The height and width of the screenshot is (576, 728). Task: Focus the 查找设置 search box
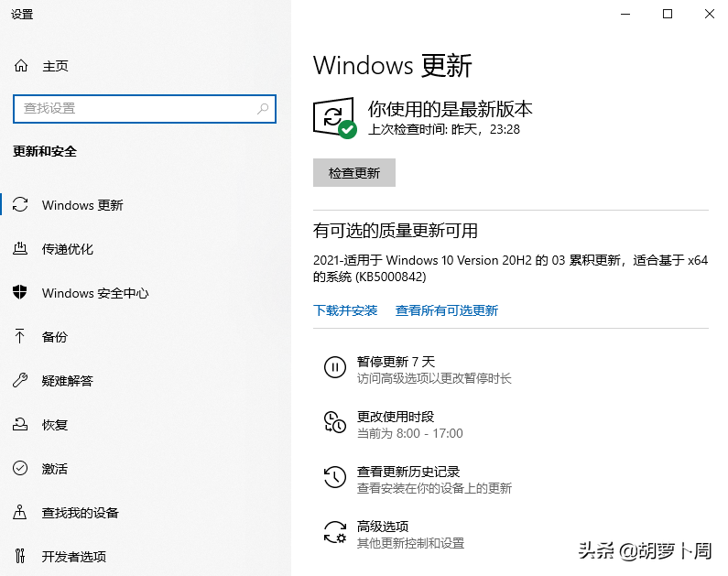coord(145,109)
